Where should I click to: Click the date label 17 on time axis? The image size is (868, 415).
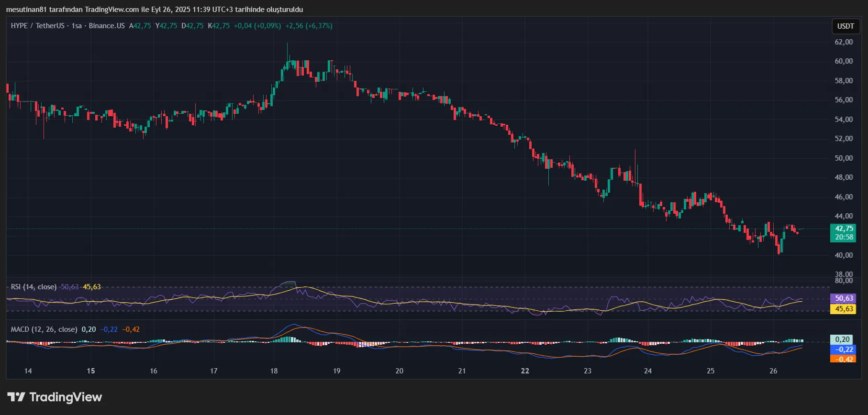214,371
